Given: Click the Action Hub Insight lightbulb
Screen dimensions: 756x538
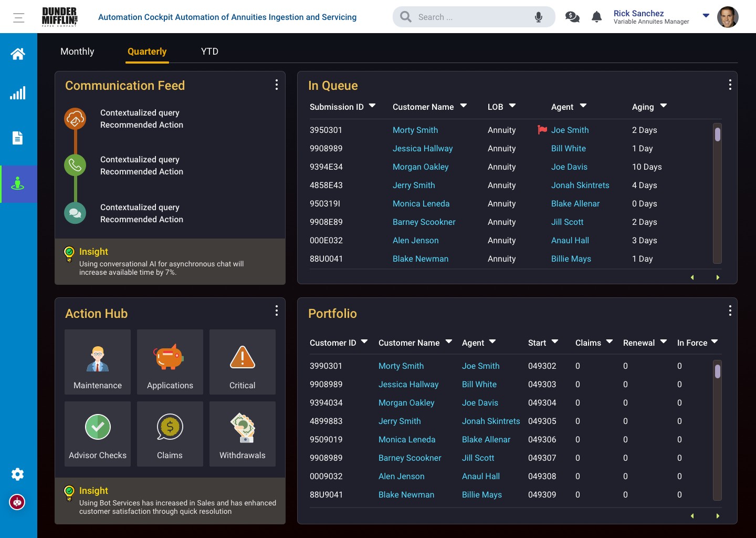Looking at the screenshot, I should point(69,493).
